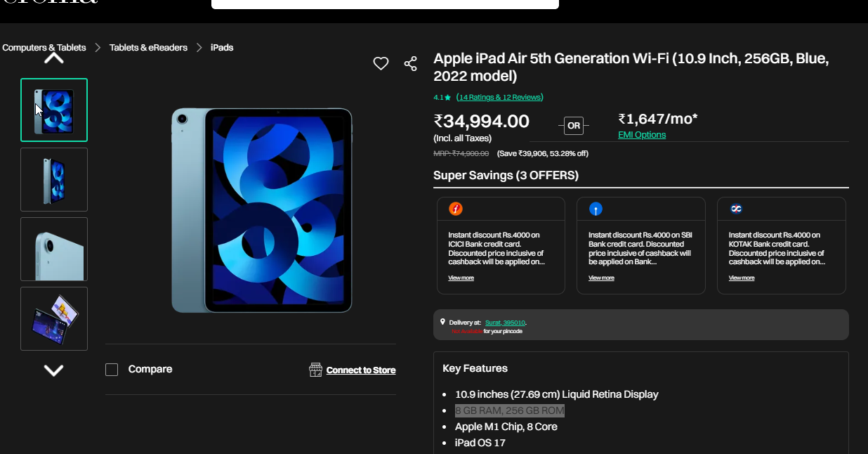
Task: Click the rating star icon next to 4.1
Action: coord(448,98)
